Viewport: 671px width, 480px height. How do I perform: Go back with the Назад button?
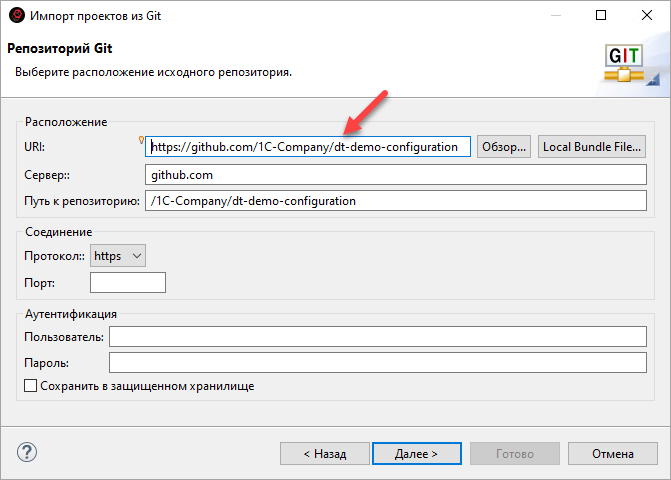[x=322, y=453]
